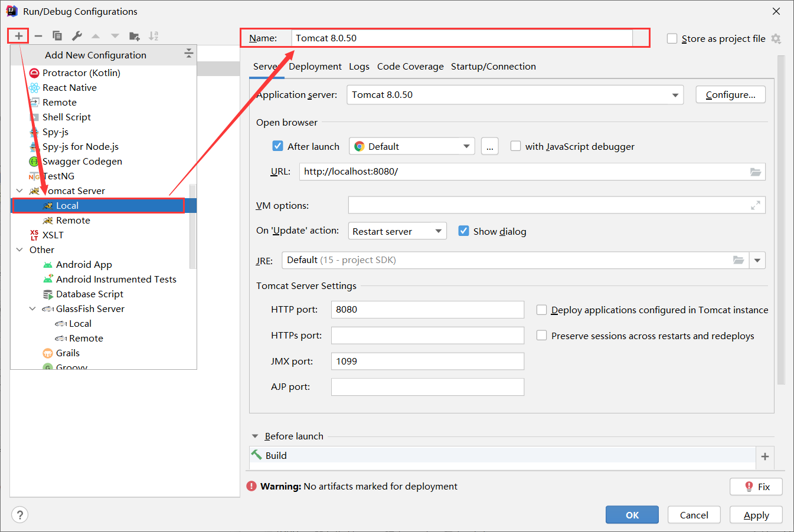Click the minus remove configuration icon

pos(38,36)
